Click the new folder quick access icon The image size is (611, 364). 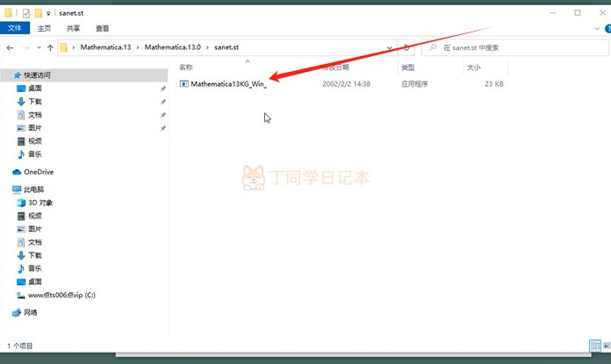pyautogui.click(x=39, y=13)
